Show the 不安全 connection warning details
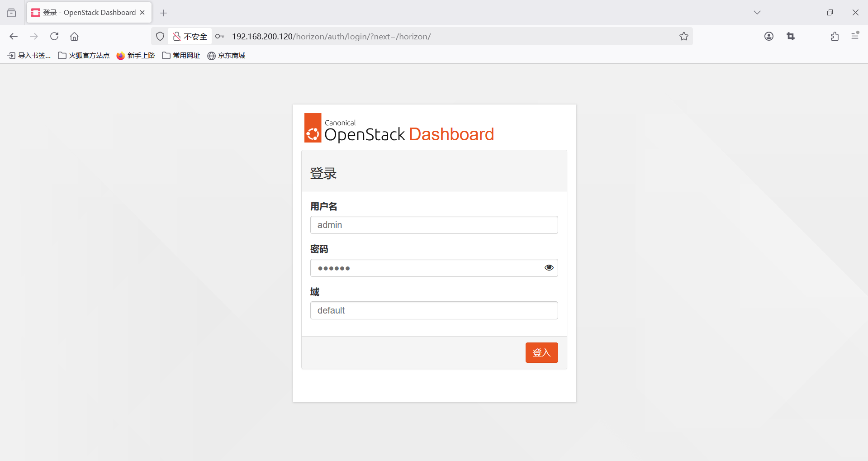 (190, 36)
